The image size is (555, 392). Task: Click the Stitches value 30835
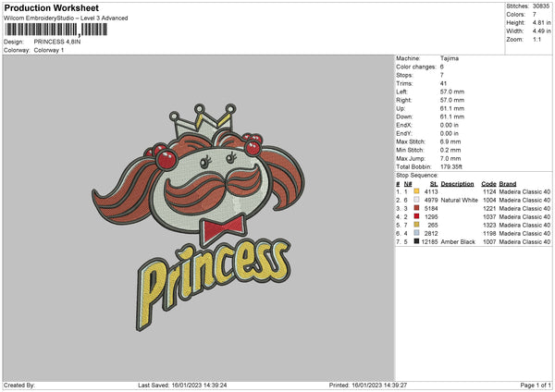541,6
